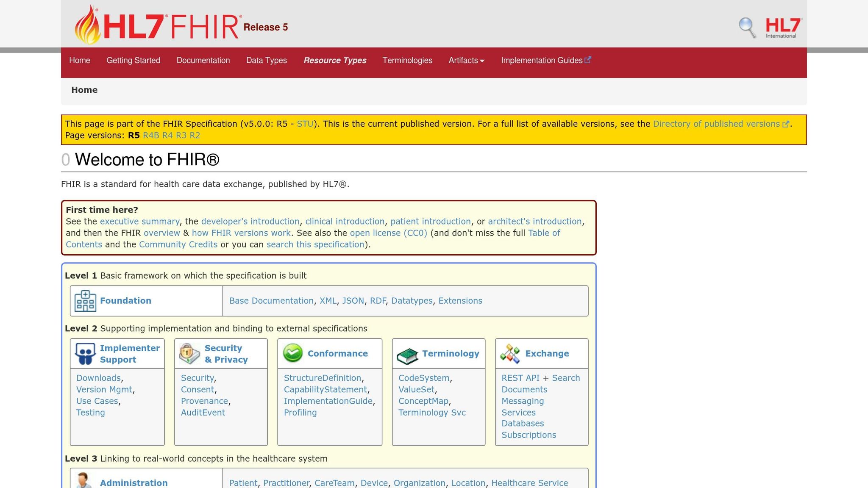Follow the executive summary link

[x=139, y=221]
